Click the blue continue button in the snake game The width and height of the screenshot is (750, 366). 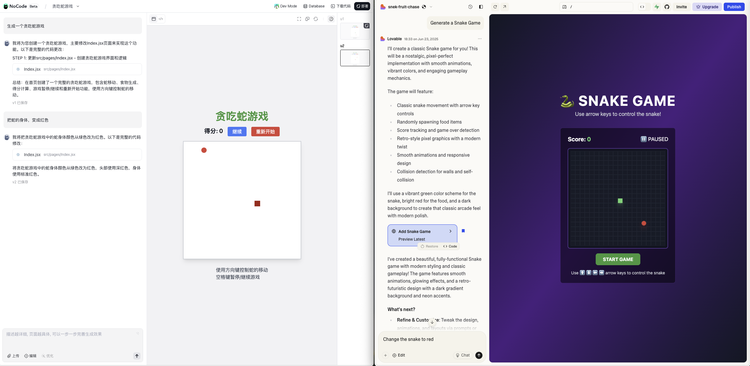237,131
